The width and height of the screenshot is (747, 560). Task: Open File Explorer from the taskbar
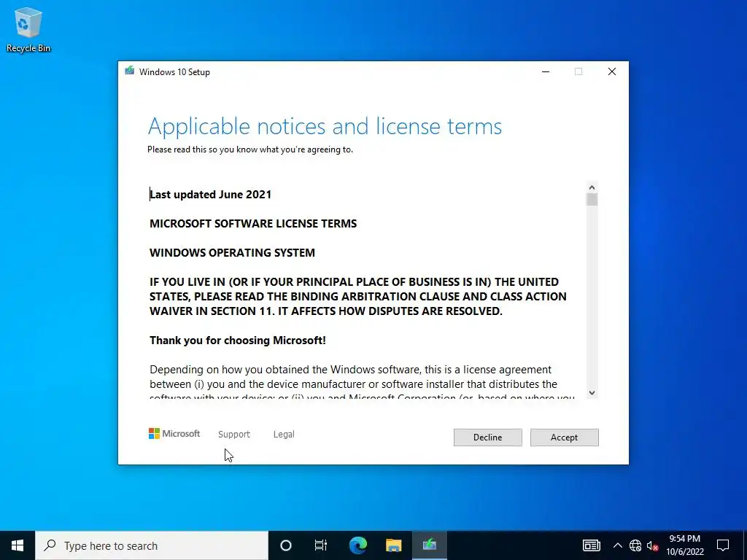point(393,545)
